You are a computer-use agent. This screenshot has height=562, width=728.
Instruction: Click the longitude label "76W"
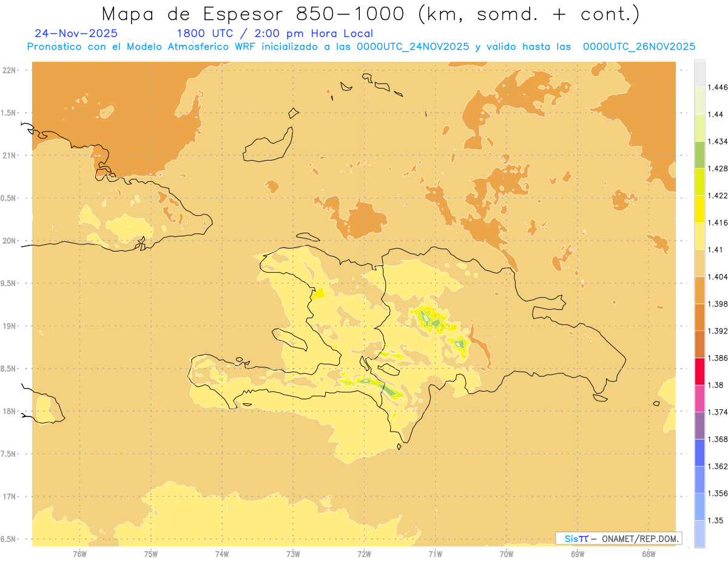tap(79, 554)
